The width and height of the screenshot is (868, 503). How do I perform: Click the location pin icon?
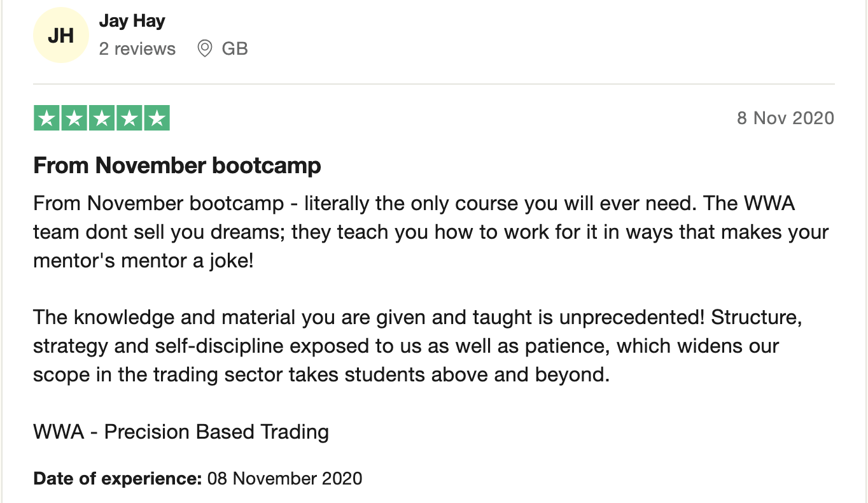(x=204, y=48)
